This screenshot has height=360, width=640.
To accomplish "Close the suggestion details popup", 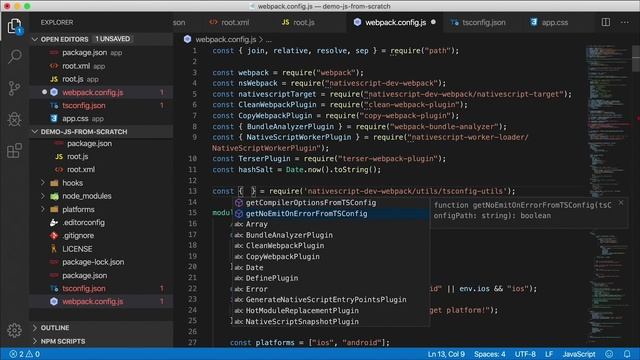I will pyautogui.click(x=621, y=202).
